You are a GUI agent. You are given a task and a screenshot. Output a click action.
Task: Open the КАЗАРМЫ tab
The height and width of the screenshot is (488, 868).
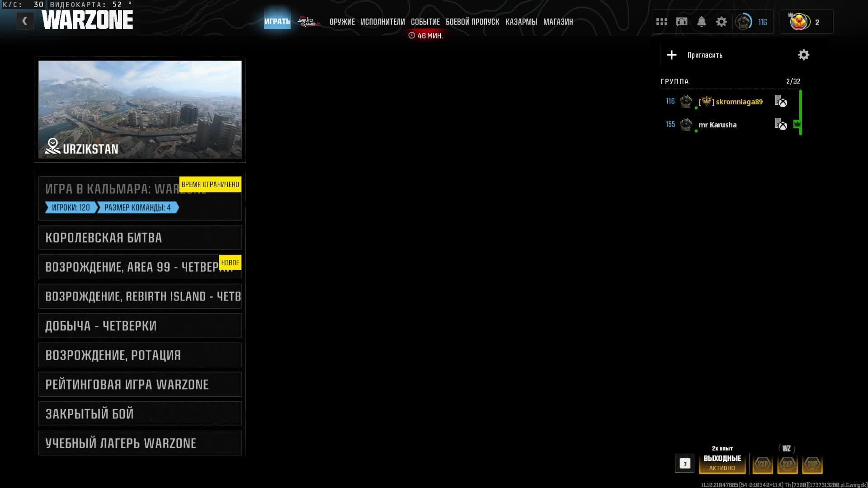point(521,22)
